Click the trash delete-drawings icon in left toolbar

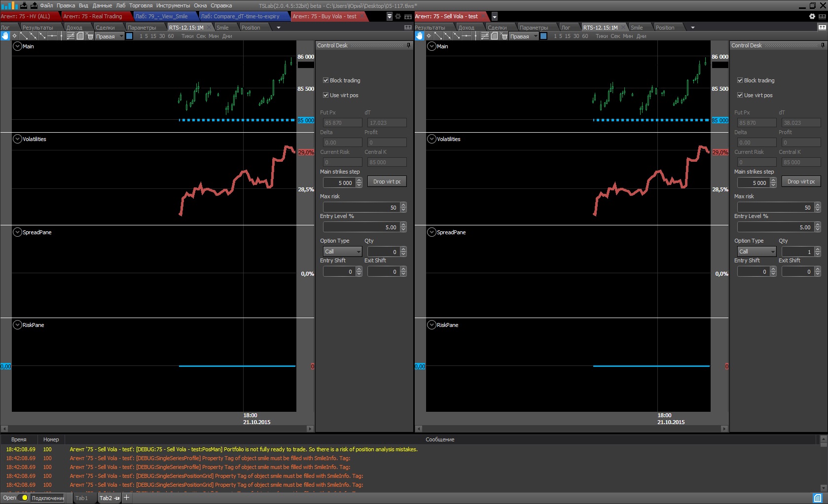[x=89, y=36]
